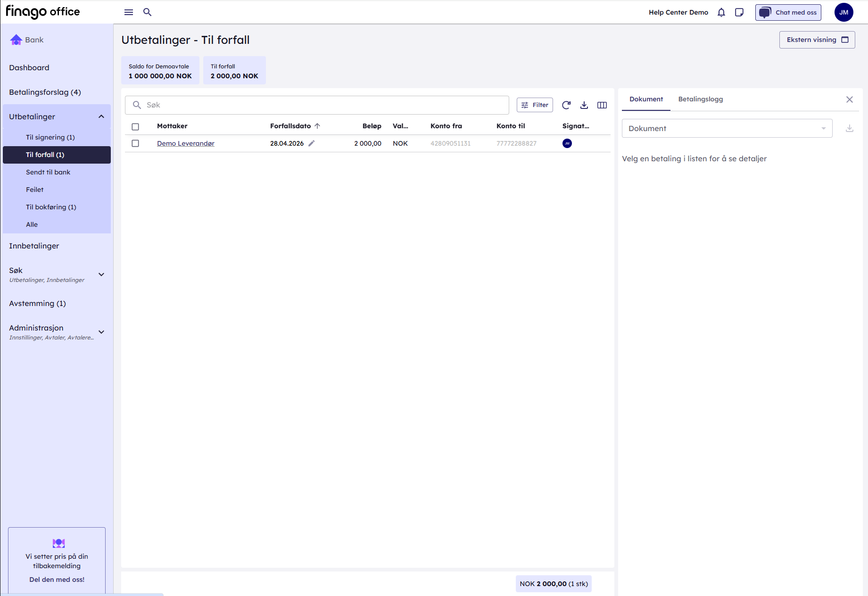Go to Til signering (1)
The width and height of the screenshot is (868, 596).
pos(50,137)
